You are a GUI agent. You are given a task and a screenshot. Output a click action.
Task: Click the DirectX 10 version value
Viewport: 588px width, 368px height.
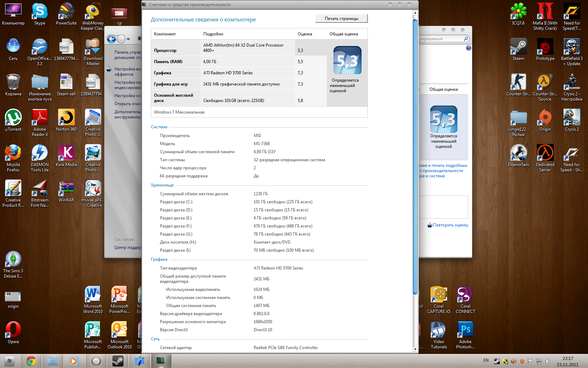point(263,330)
